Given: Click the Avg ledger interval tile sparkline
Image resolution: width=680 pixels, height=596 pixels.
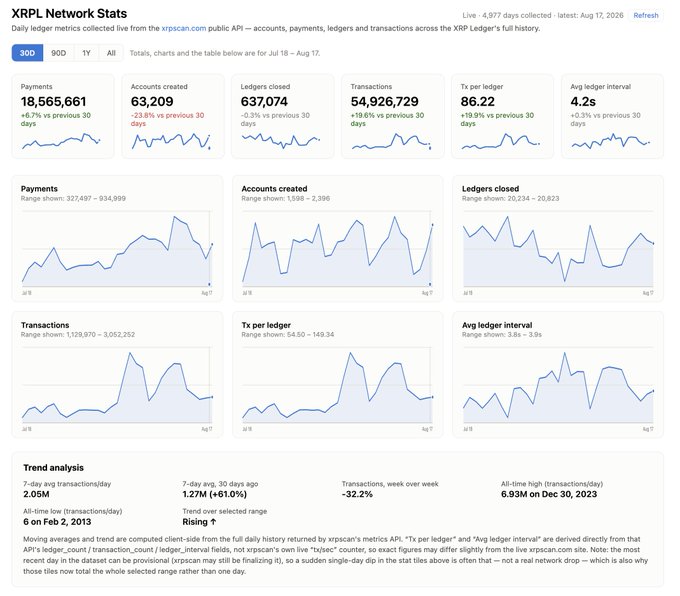Looking at the screenshot, I should point(611,141).
